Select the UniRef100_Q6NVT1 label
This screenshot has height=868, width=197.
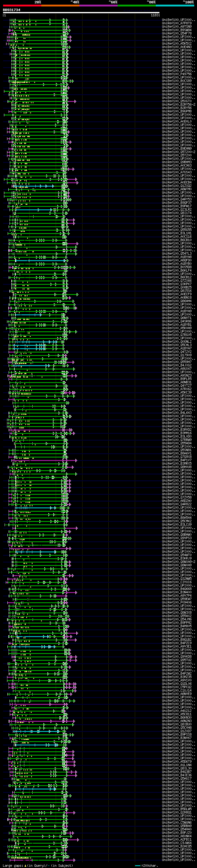point(177,318)
